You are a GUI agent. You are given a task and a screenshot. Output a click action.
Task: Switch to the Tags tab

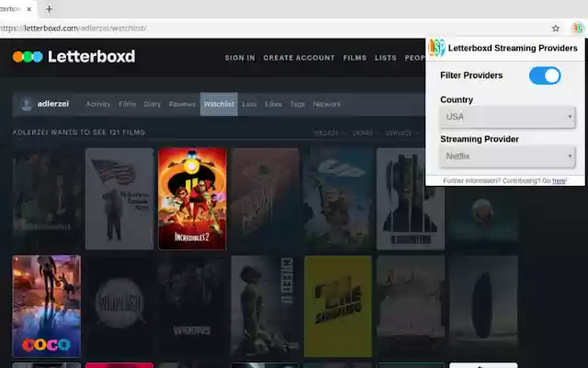pos(298,104)
